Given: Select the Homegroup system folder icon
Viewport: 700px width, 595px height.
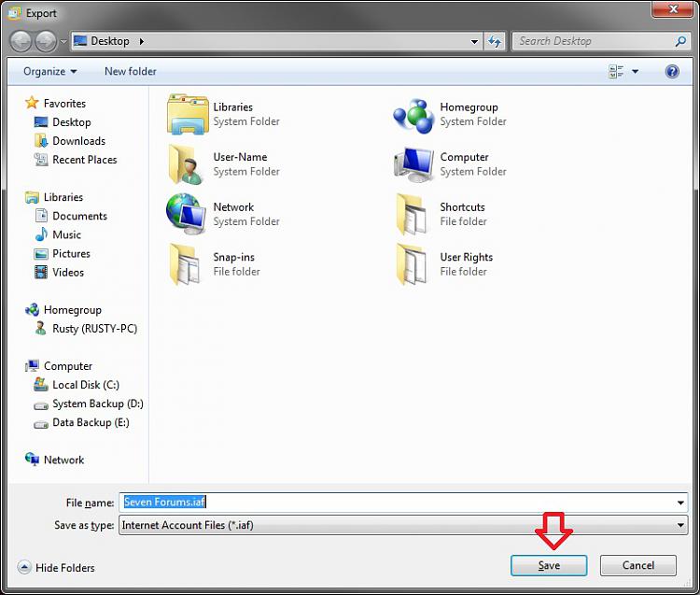Looking at the screenshot, I should pyautogui.click(x=413, y=114).
